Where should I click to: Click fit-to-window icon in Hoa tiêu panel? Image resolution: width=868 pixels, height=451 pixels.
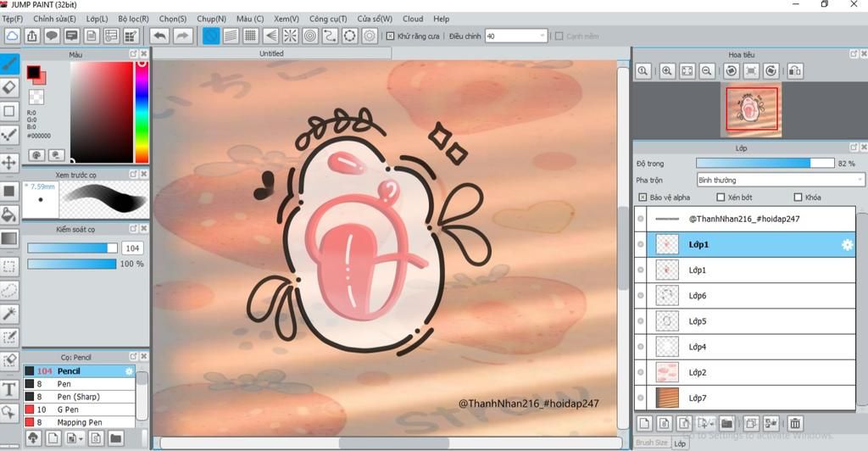point(687,71)
